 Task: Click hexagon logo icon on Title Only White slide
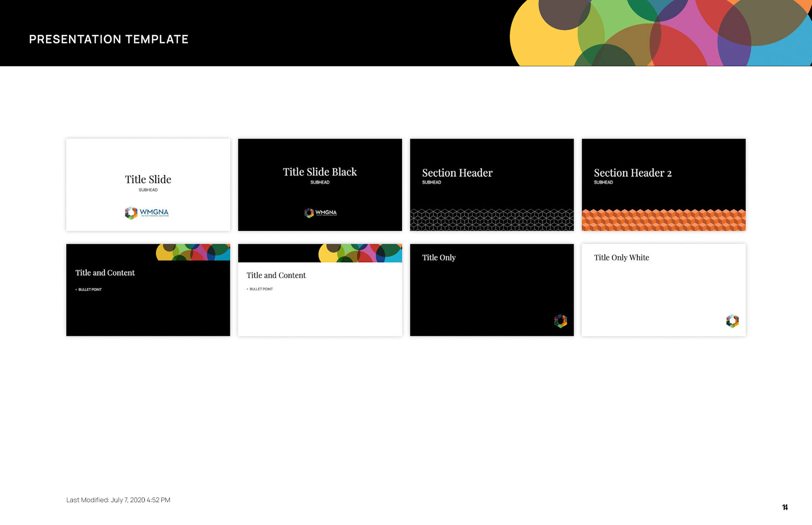(x=732, y=321)
